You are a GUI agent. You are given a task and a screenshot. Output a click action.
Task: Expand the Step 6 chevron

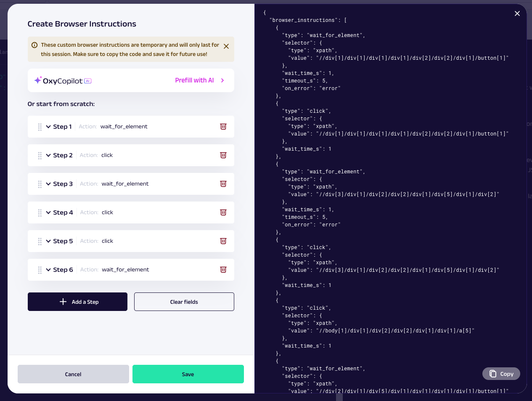pos(48,270)
